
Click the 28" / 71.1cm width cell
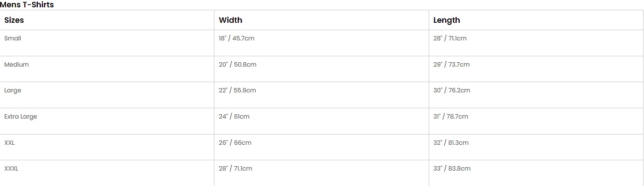pos(235,169)
